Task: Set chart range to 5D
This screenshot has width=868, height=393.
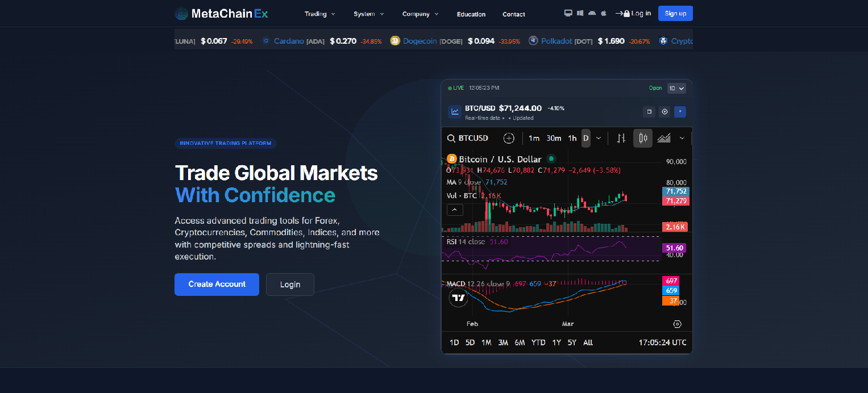Action: tap(470, 342)
